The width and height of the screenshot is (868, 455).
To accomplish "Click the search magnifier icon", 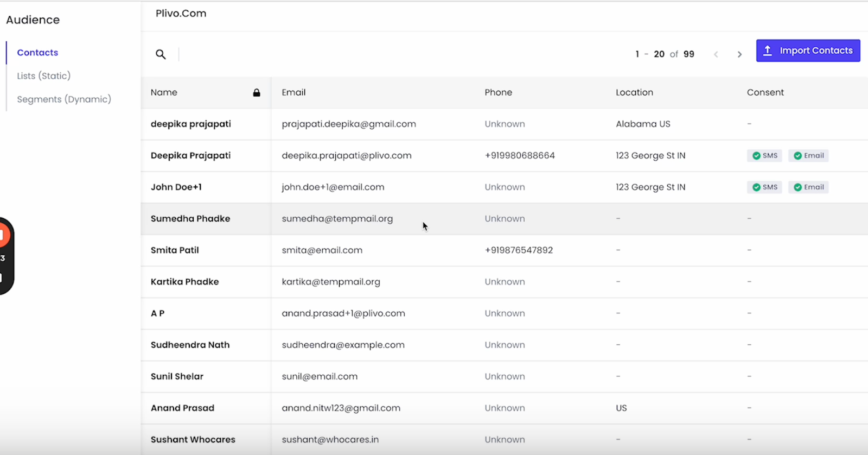I will [x=161, y=54].
